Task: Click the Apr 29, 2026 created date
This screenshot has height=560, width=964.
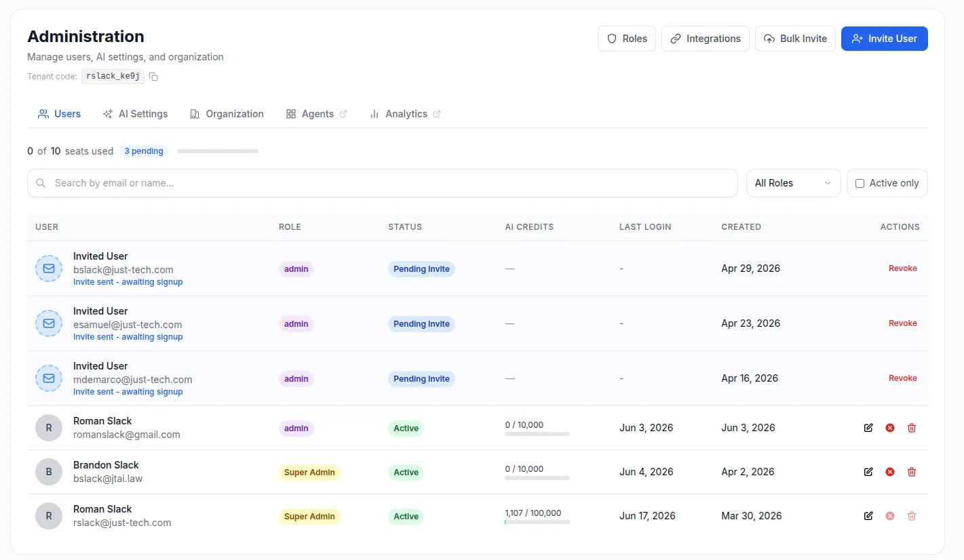Action: [750, 268]
